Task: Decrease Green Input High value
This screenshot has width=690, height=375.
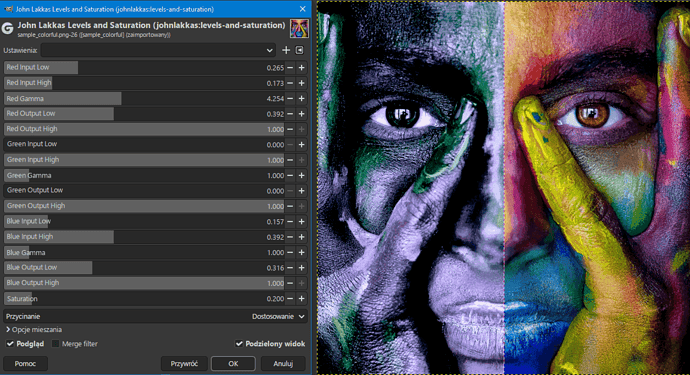Action: click(290, 160)
